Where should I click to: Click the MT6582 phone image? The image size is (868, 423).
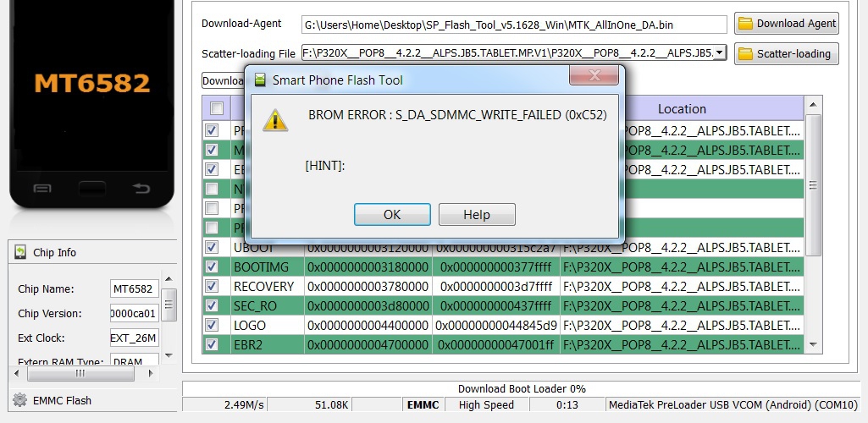(x=92, y=104)
